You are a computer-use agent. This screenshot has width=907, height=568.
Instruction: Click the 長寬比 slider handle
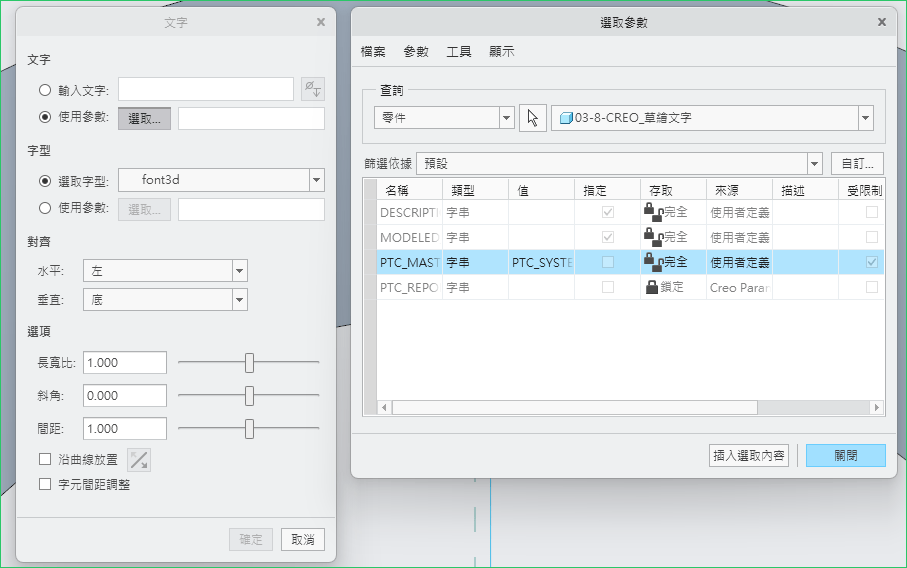point(249,362)
